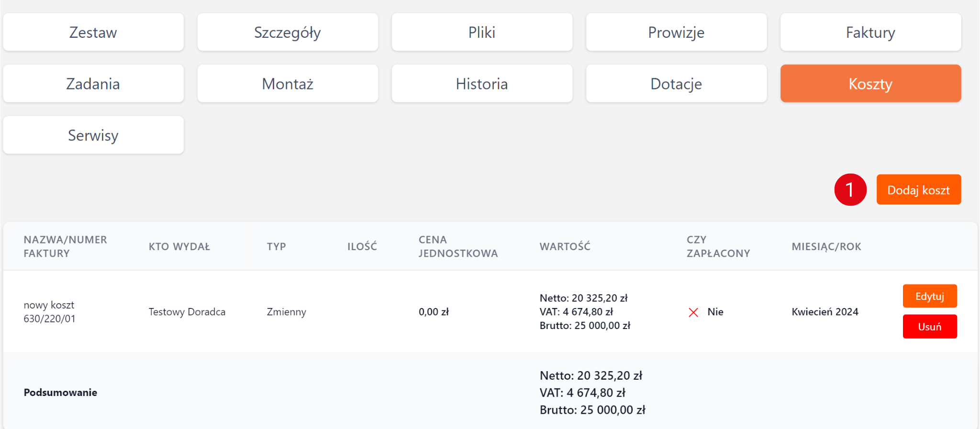Open the Zadania tab

click(x=93, y=84)
